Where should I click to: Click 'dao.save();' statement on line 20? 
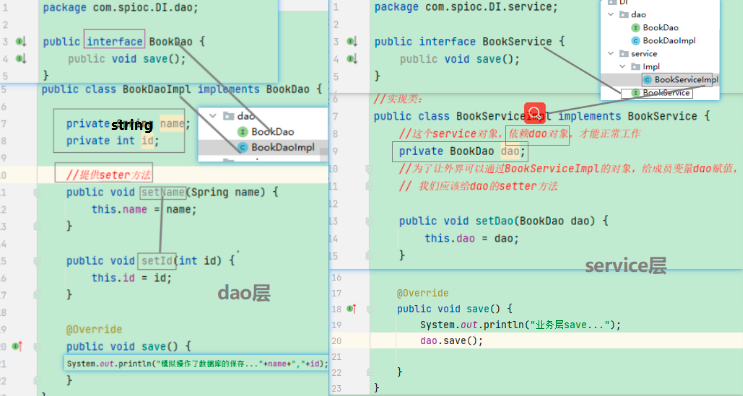pos(451,341)
